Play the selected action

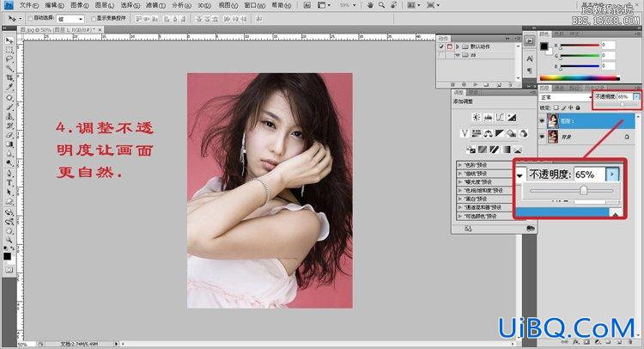tap(475, 84)
